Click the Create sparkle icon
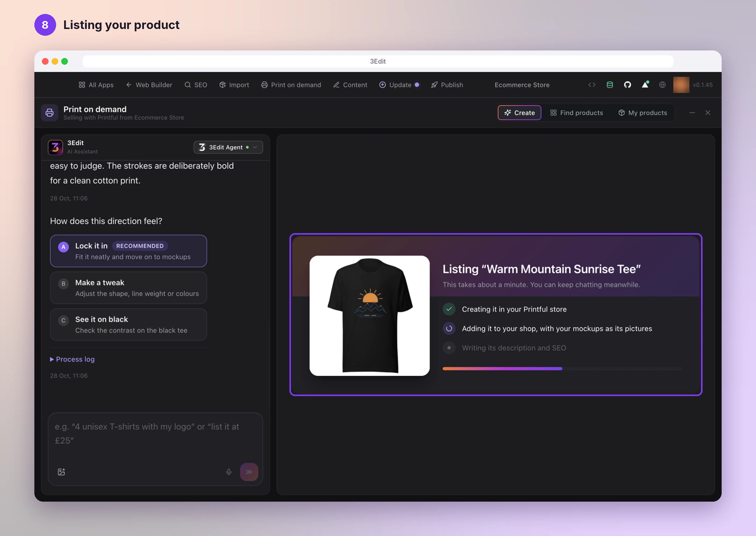756x536 pixels. click(x=507, y=113)
